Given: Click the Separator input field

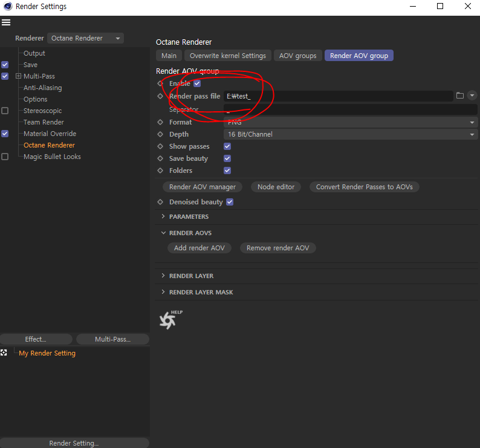Looking at the screenshot, I should pos(350,109).
